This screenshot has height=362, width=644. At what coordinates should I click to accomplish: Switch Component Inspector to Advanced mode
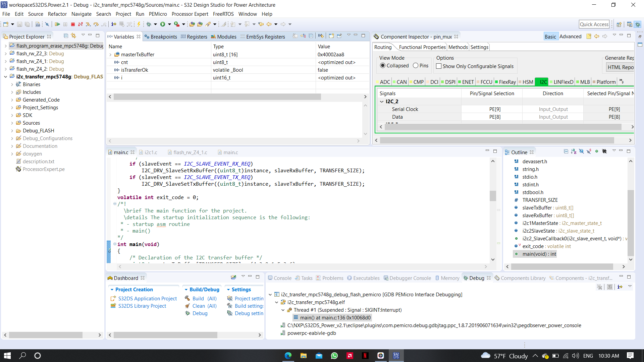coord(570,36)
